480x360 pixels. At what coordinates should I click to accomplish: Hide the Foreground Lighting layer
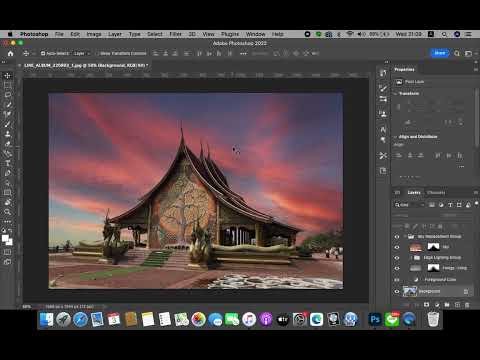tap(397, 268)
